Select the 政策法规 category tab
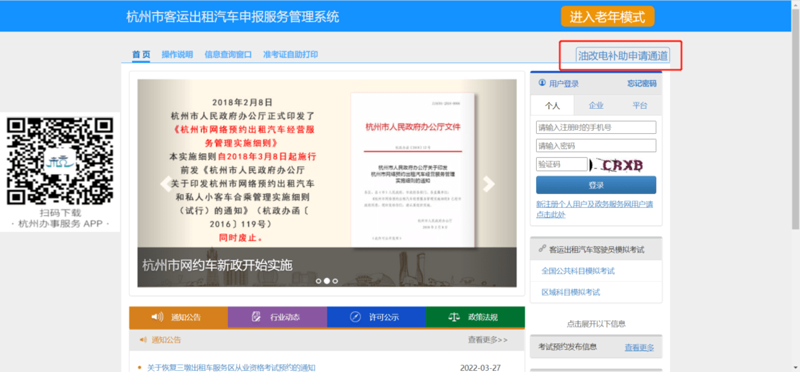Image resolution: width=800 pixels, height=372 pixels. tap(475, 317)
